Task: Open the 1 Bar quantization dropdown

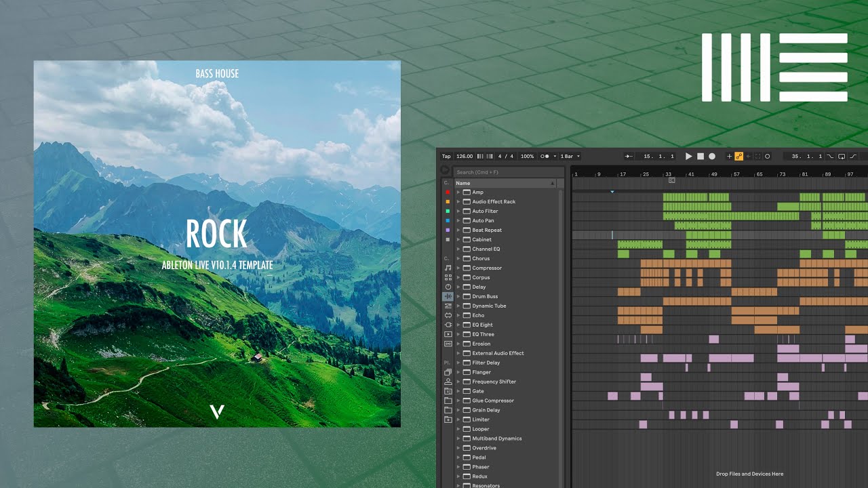Action: (570, 157)
